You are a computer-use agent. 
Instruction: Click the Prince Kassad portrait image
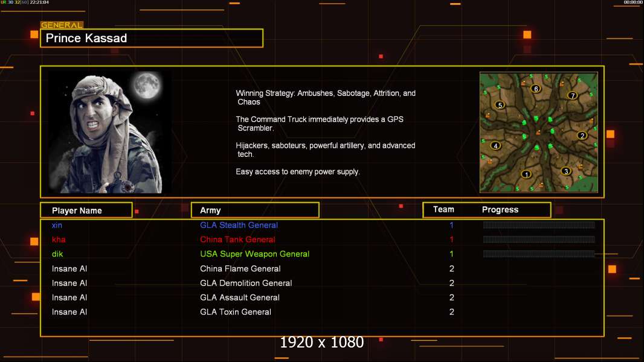click(x=110, y=132)
